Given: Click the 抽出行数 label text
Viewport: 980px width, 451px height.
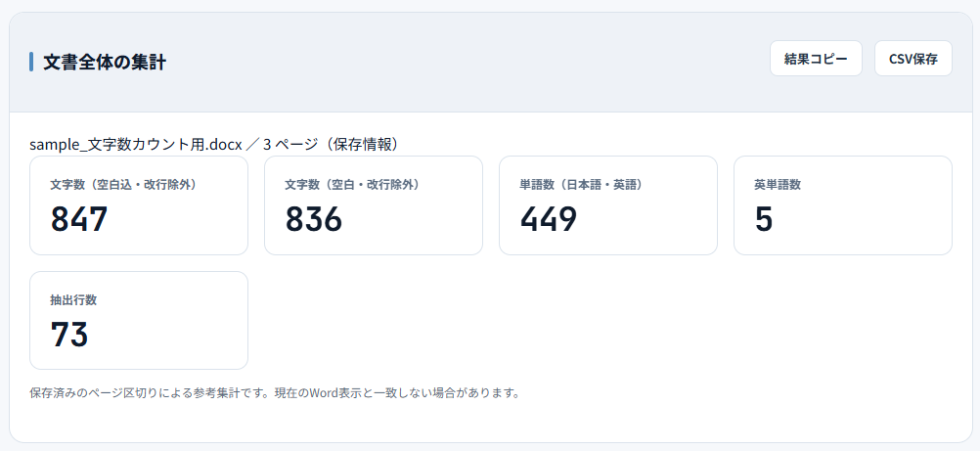Looking at the screenshot, I should point(73,299).
